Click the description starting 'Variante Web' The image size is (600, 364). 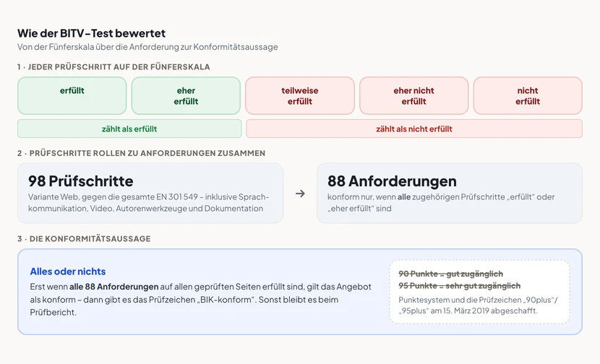(x=148, y=203)
